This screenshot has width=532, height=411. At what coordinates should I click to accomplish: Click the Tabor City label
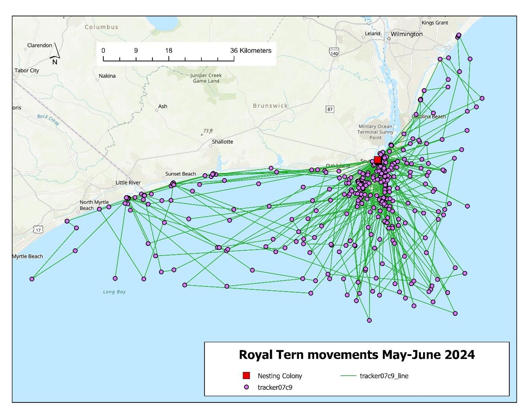(27, 70)
